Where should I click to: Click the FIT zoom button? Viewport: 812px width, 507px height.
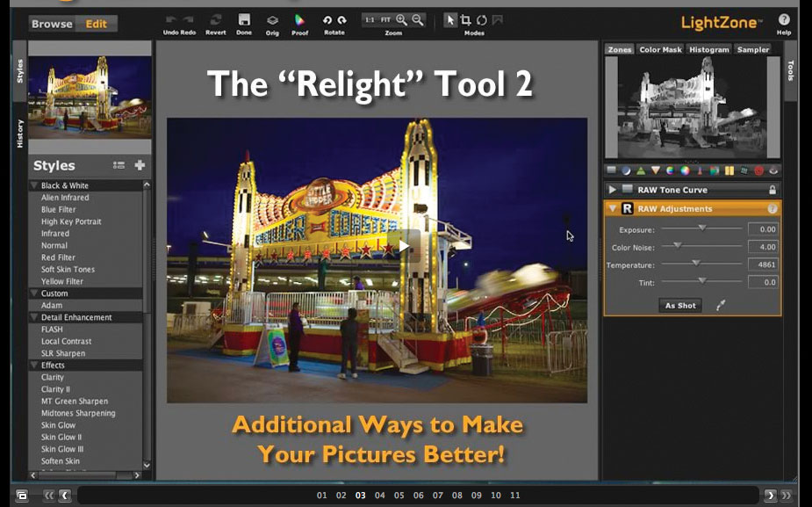click(384, 18)
